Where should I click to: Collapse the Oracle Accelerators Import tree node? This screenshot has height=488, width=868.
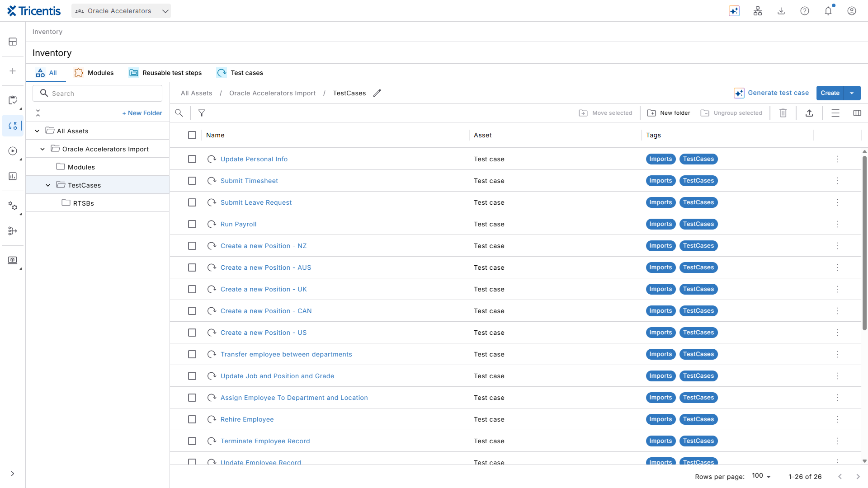click(x=42, y=149)
